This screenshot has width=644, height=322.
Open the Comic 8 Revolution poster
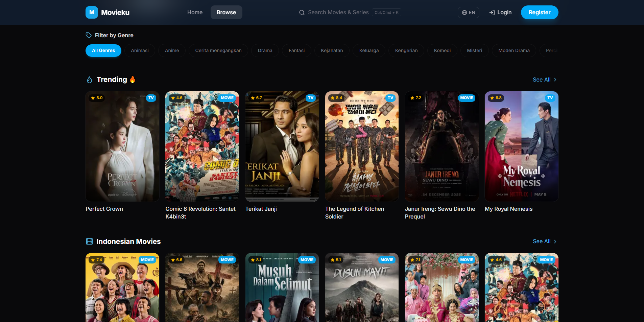(x=202, y=146)
